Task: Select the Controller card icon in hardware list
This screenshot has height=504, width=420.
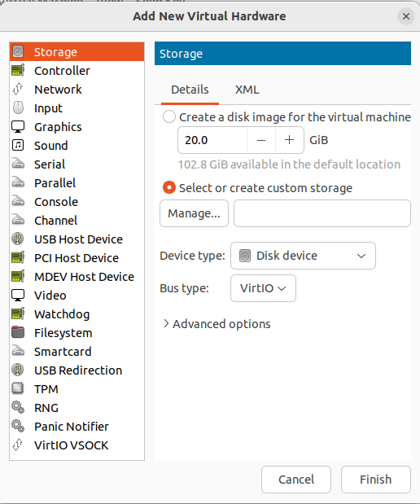Action: 18,70
